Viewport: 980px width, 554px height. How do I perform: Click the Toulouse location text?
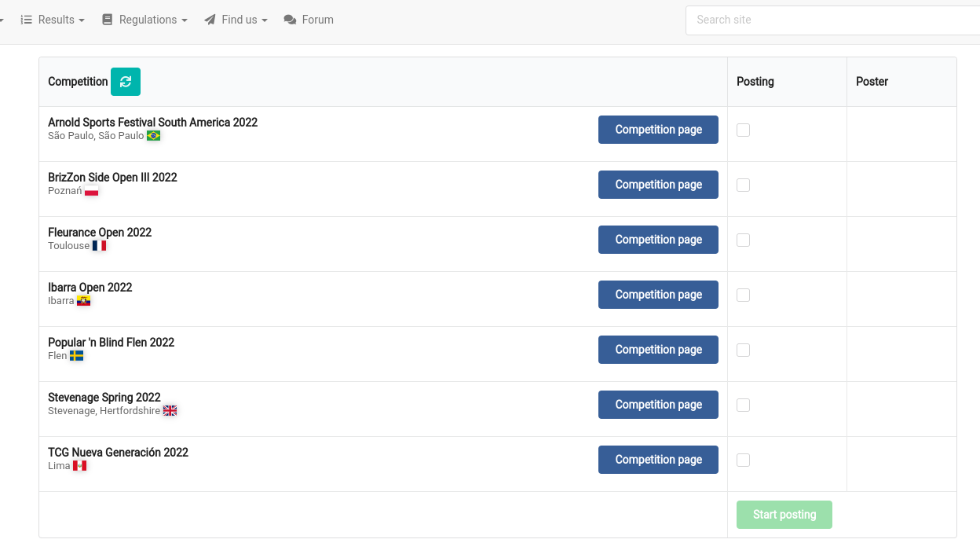[x=69, y=246]
